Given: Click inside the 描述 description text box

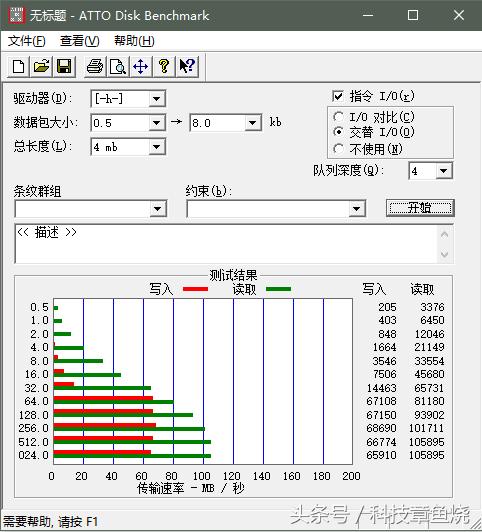Looking at the screenshot, I should coord(234,244).
